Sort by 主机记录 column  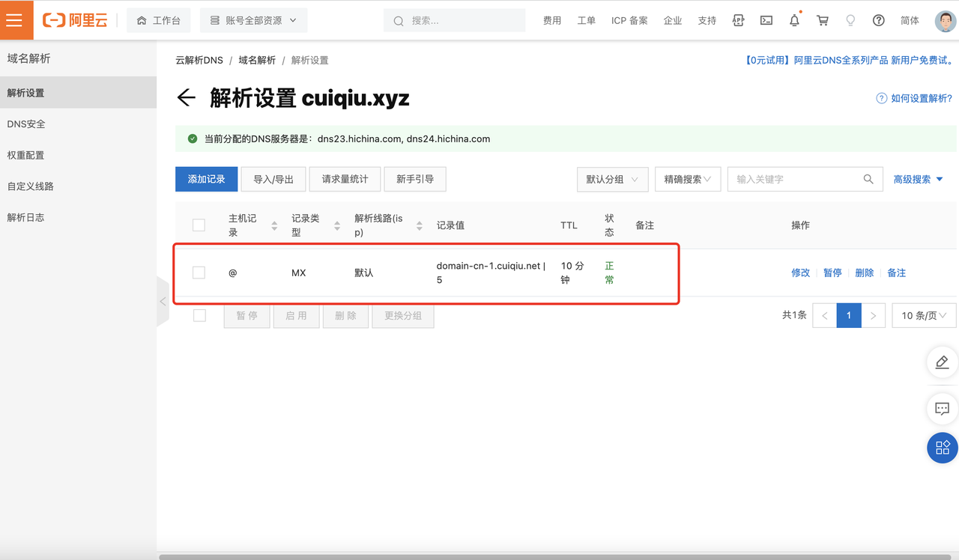tap(274, 225)
